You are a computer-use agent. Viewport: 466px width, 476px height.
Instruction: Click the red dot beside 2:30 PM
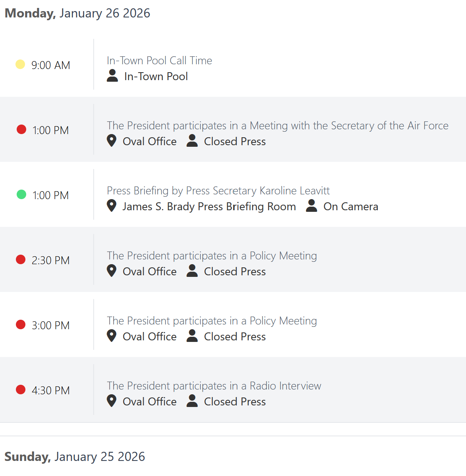[x=21, y=259]
